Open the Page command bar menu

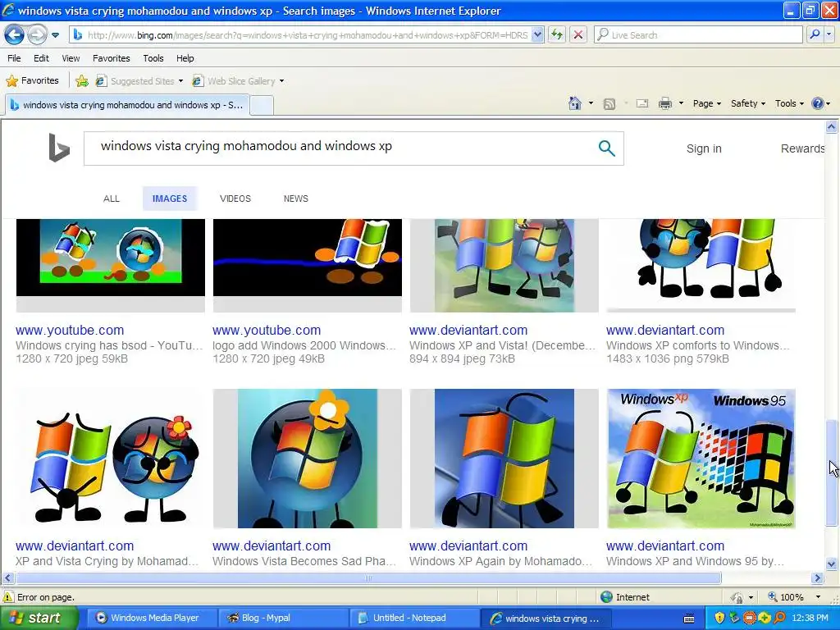click(707, 103)
